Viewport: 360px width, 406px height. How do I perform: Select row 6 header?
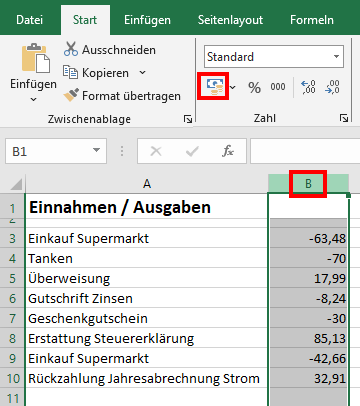12,298
